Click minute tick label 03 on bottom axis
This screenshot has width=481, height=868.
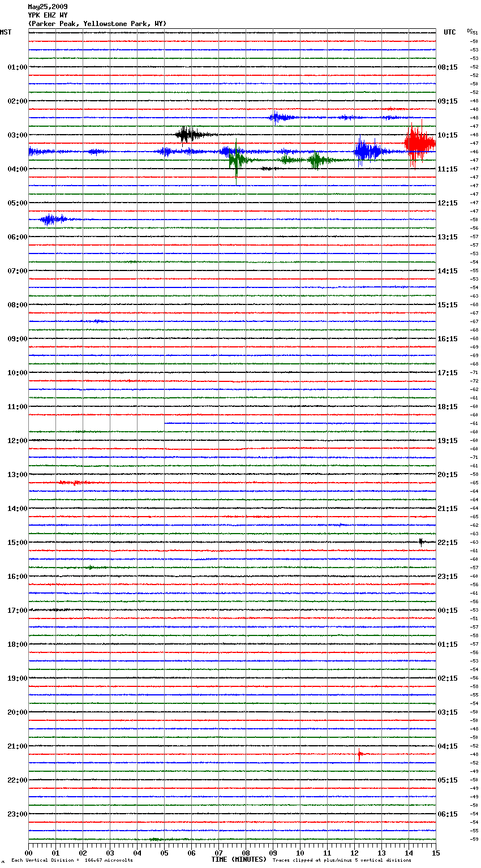coord(110,853)
